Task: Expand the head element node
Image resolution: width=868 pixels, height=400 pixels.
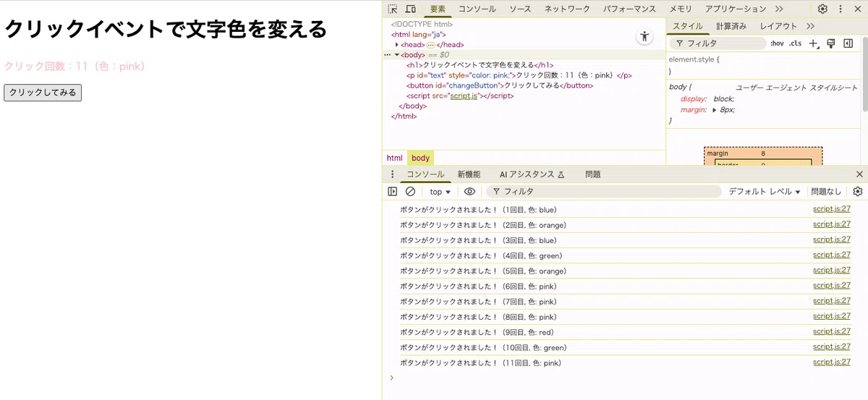Action: pyautogui.click(x=397, y=45)
